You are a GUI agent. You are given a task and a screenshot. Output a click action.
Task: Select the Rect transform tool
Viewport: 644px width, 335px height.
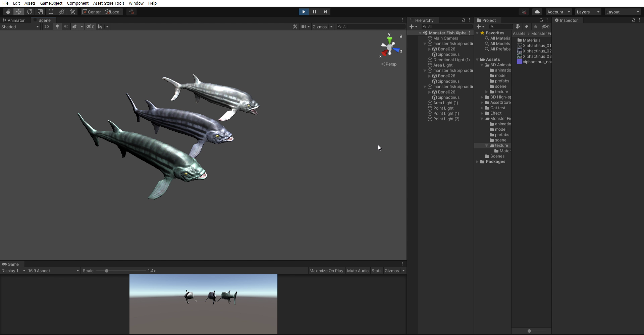click(x=51, y=12)
